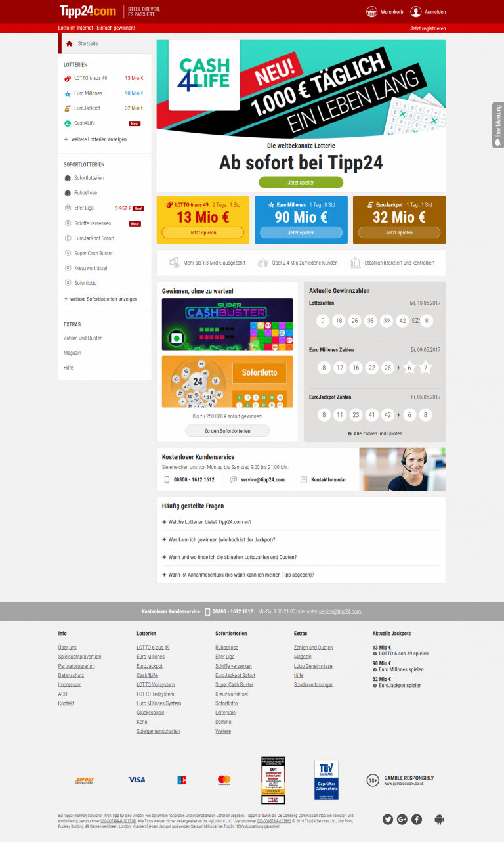Click Jetzt spielen on EuroJackpot card
This screenshot has height=842, width=504.
[399, 233]
